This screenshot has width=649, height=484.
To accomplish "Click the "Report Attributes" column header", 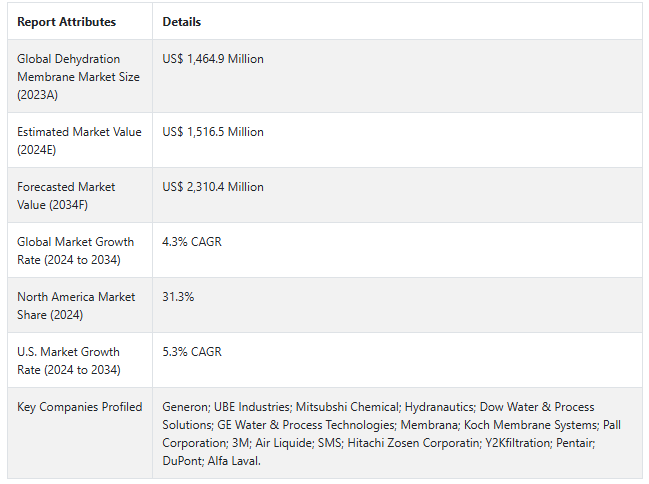I will pyautogui.click(x=66, y=22).
